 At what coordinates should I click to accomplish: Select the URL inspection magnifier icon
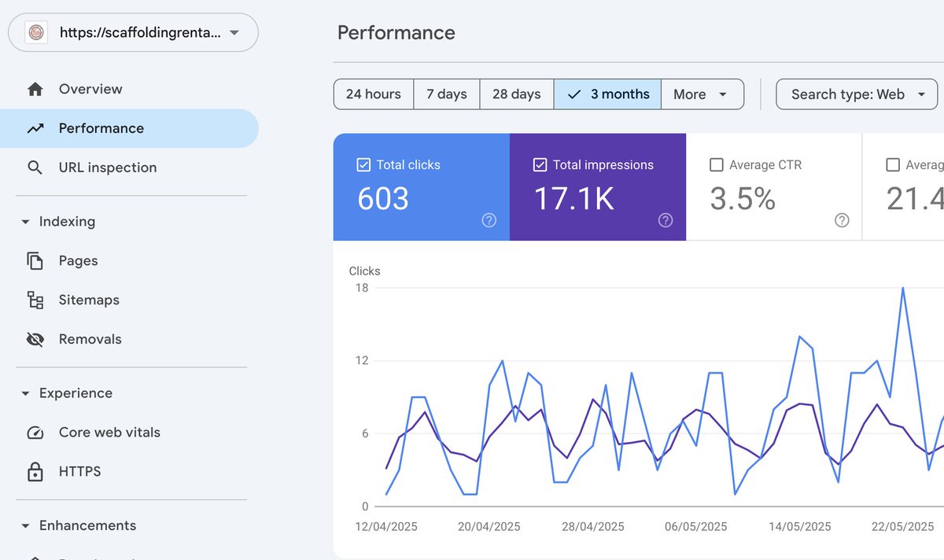tap(35, 167)
